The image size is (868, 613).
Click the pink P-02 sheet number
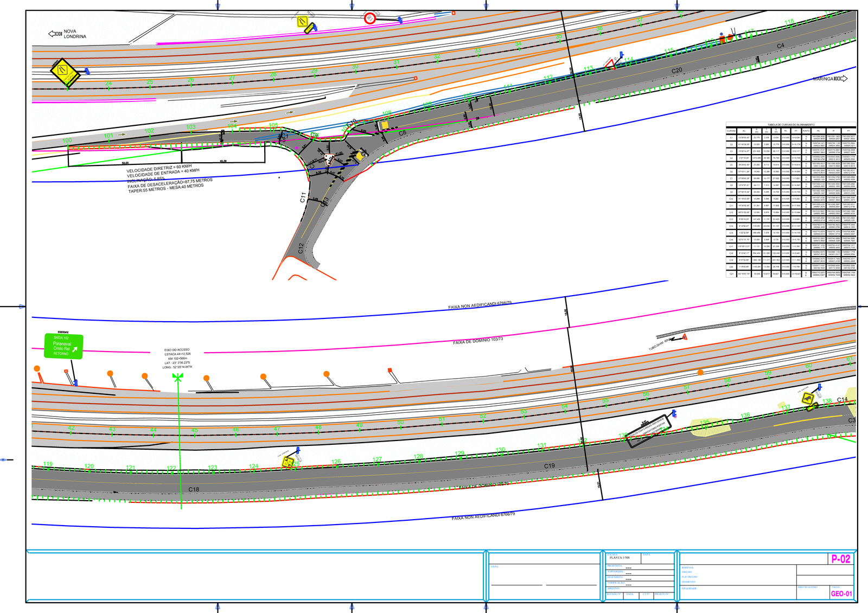(840, 559)
